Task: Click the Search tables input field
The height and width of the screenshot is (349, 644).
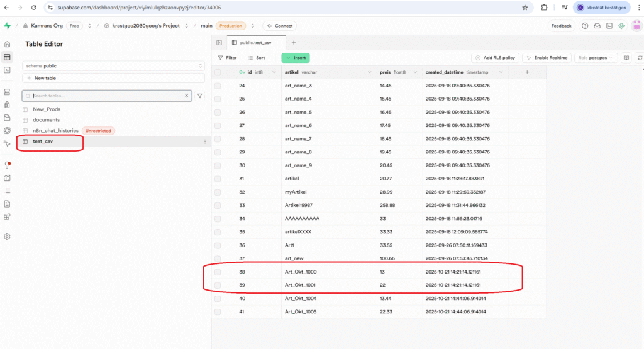Action: (107, 96)
